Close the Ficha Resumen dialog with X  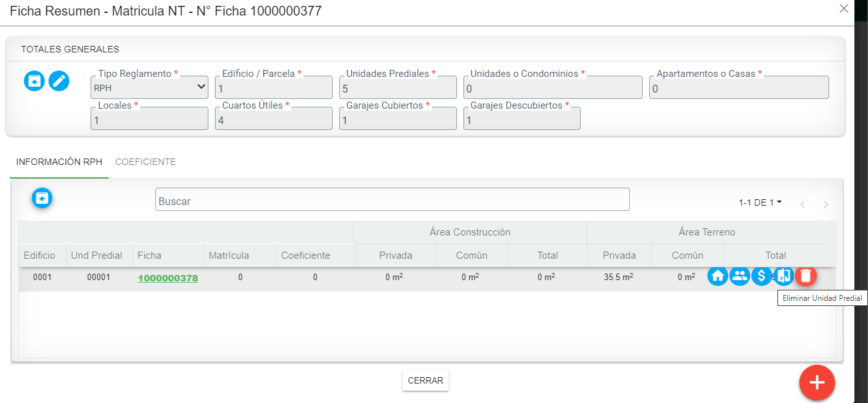[843, 9]
